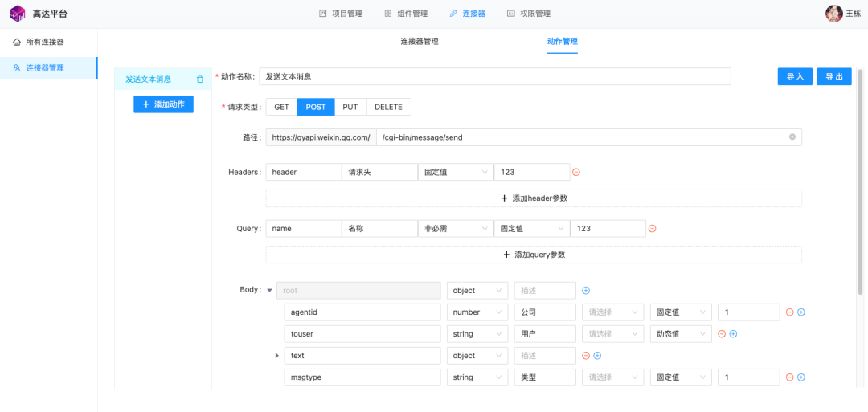
Task: Click the icon beside 连接器管理 in the sidebar
Action: tap(17, 68)
